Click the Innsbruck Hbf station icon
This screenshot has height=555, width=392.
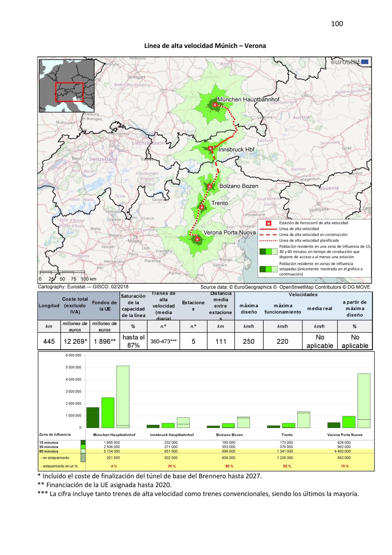point(210,148)
